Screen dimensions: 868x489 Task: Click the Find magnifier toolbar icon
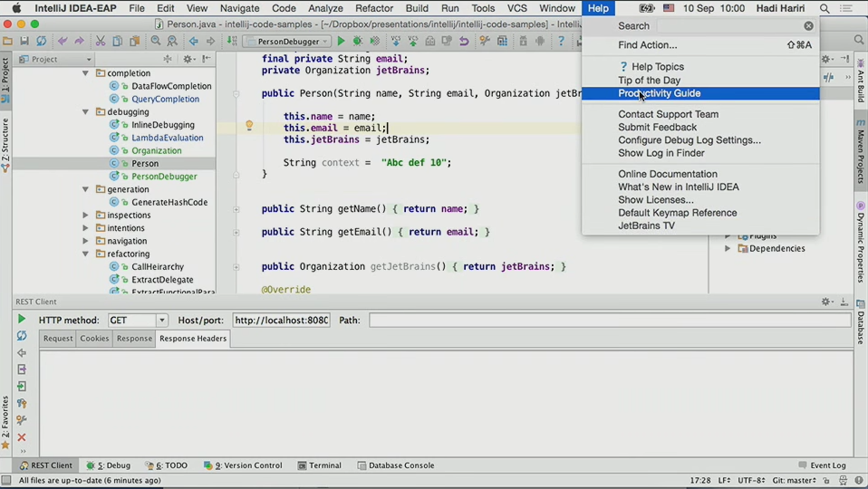coord(156,41)
